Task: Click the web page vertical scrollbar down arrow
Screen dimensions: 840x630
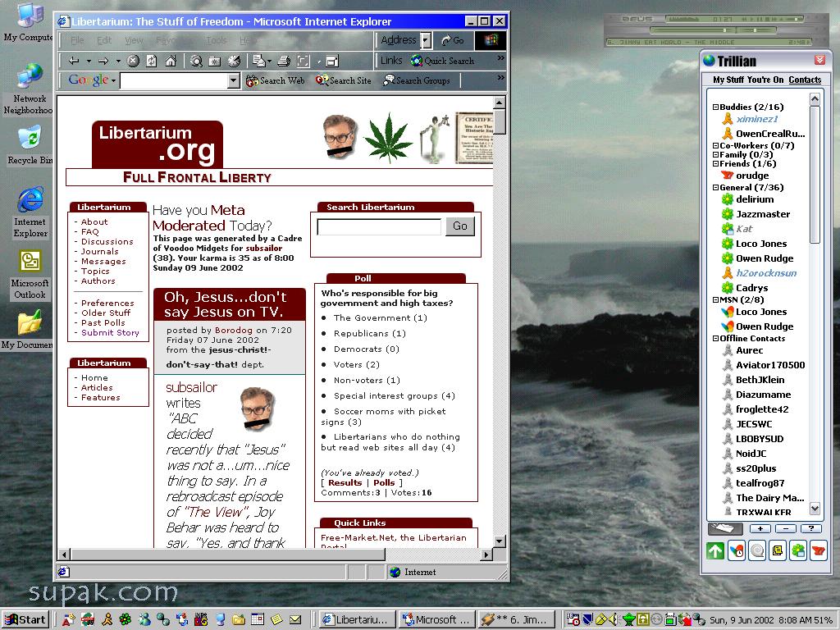Action: point(499,541)
